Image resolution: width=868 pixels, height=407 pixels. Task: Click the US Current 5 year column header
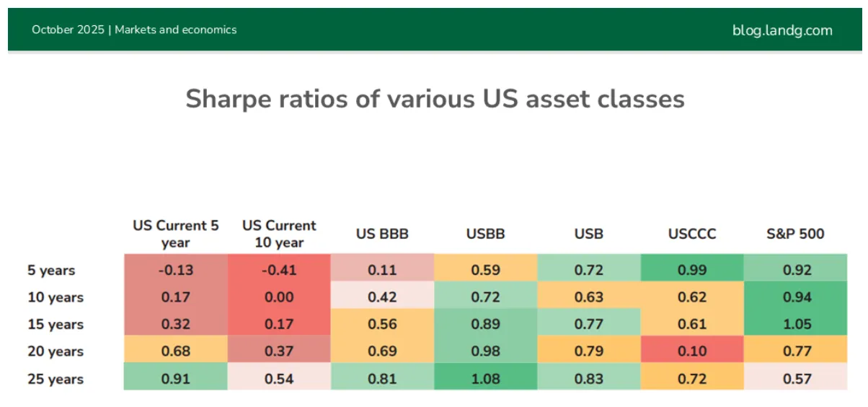tap(176, 234)
